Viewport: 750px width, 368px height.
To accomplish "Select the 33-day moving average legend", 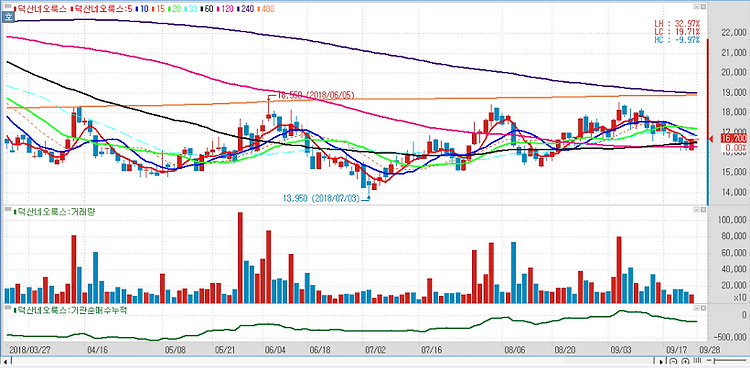I will point(191,9).
